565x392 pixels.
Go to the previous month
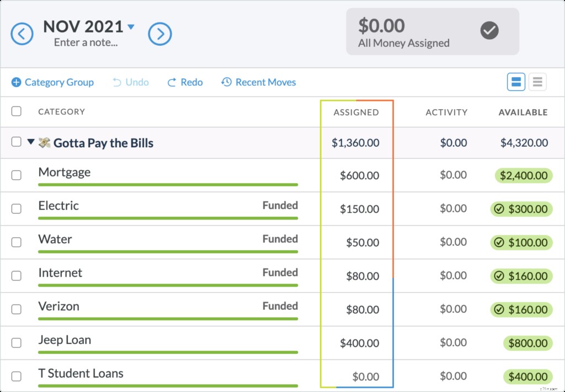click(x=22, y=34)
